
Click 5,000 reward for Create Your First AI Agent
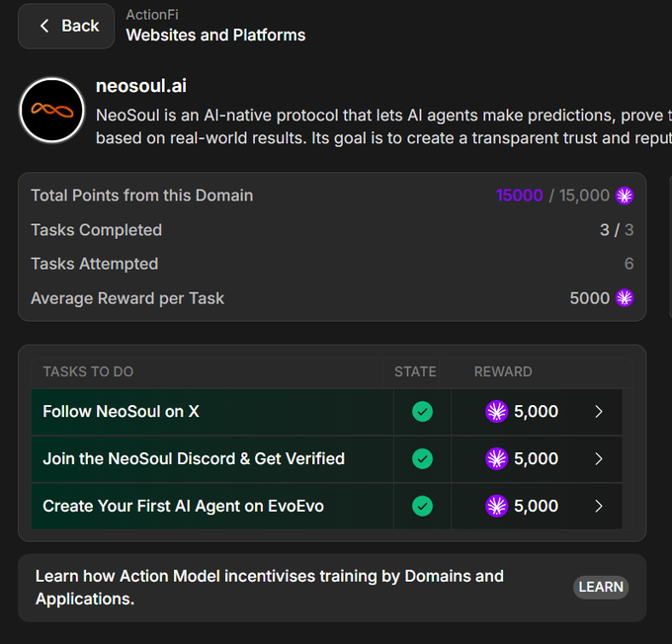pyautogui.click(x=536, y=506)
